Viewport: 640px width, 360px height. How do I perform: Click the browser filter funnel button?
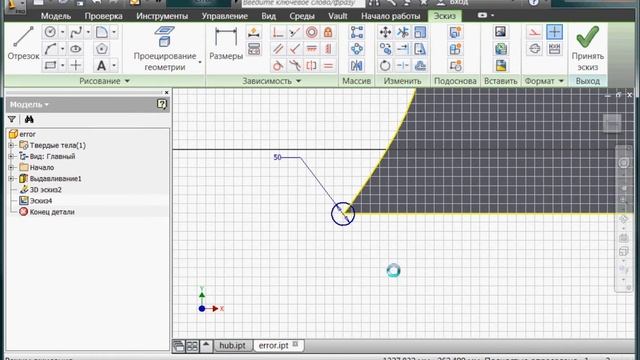(x=12, y=119)
